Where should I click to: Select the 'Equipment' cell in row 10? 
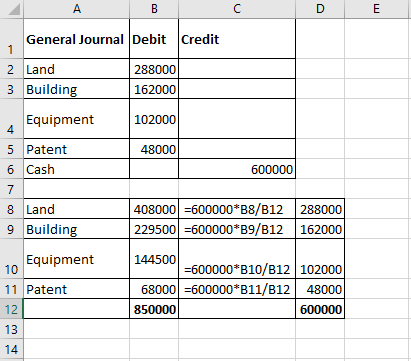coord(77,259)
